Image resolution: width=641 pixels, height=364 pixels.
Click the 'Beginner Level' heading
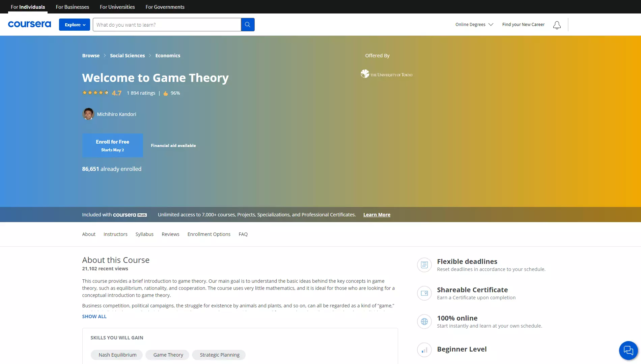coord(462,349)
